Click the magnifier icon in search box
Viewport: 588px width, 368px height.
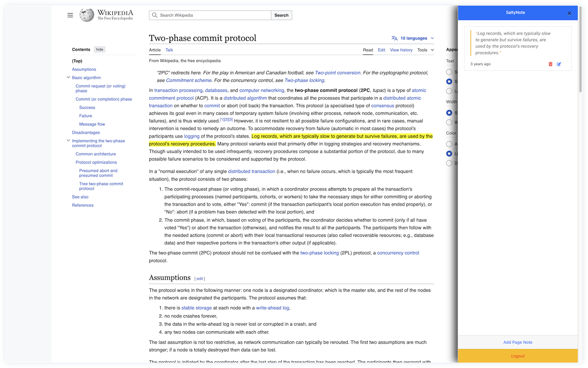click(x=155, y=15)
